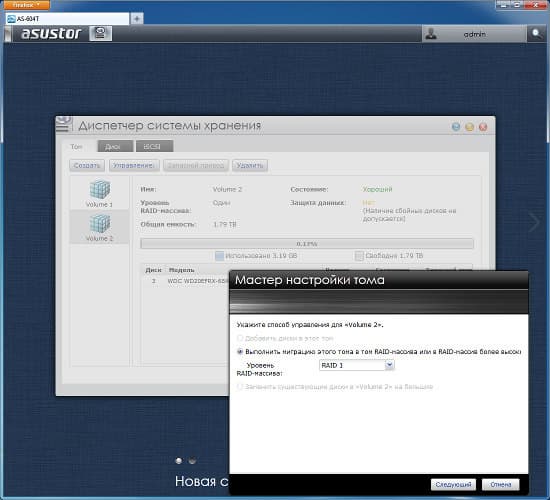Screen dimensions: 550x500
Task: Click the Модель column header
Action: click(181, 270)
